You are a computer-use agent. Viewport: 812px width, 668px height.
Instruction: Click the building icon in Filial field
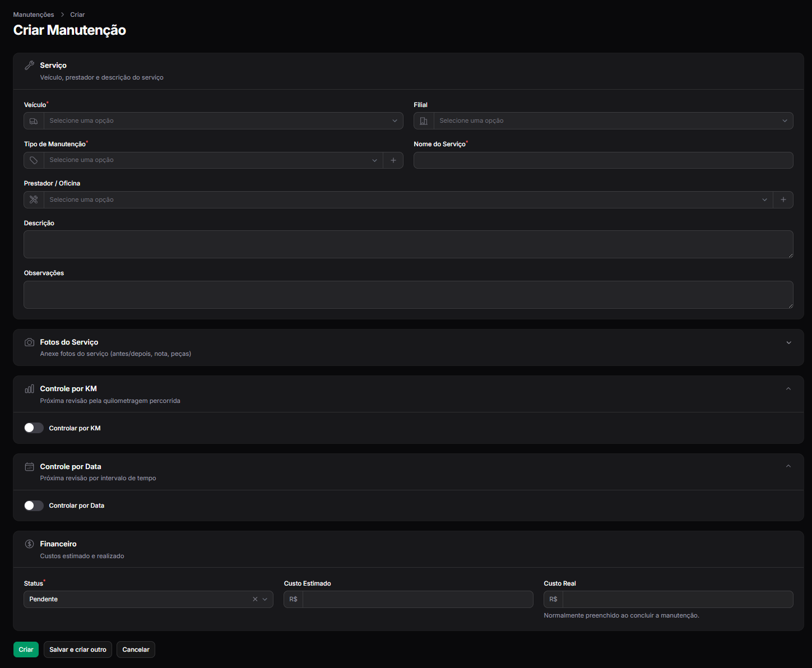[424, 121]
